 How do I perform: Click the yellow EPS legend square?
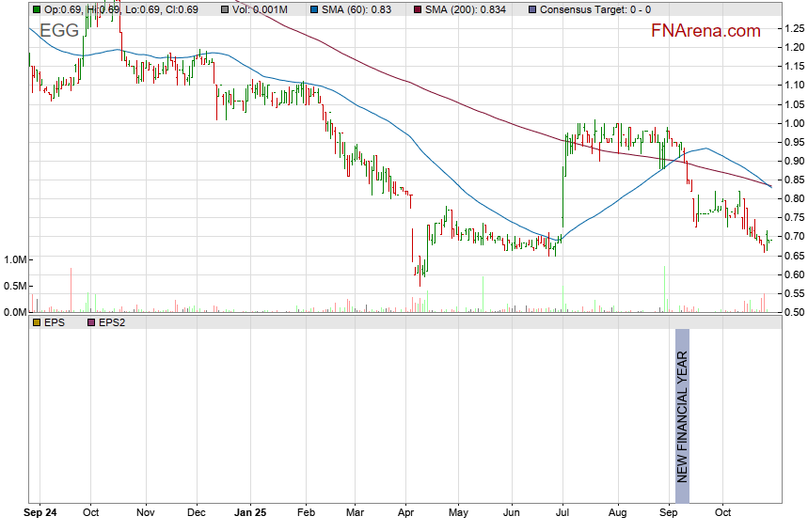pyautogui.click(x=36, y=322)
